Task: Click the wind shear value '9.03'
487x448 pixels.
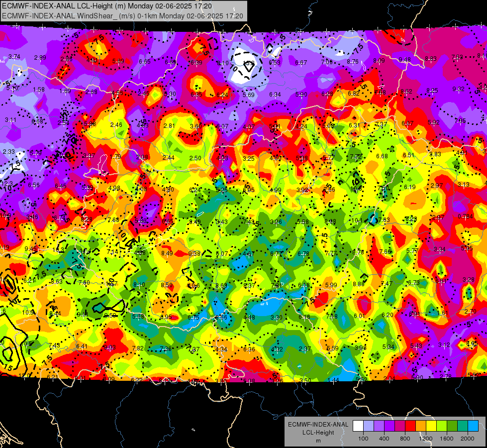Action: pos(109,347)
